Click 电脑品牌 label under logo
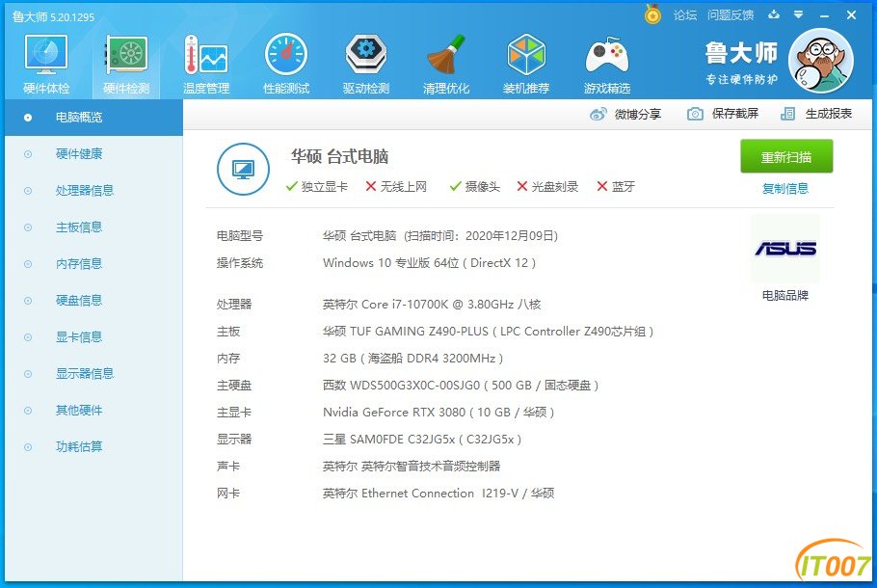 click(785, 295)
